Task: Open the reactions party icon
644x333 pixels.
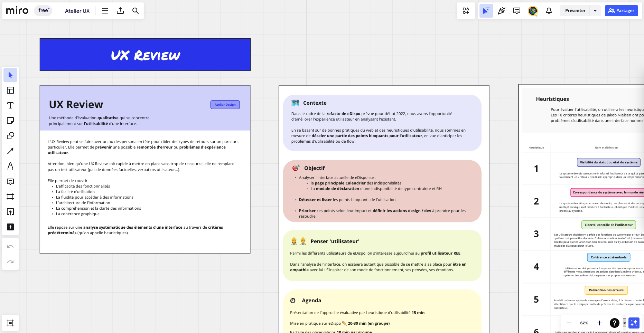Action: (x=502, y=11)
